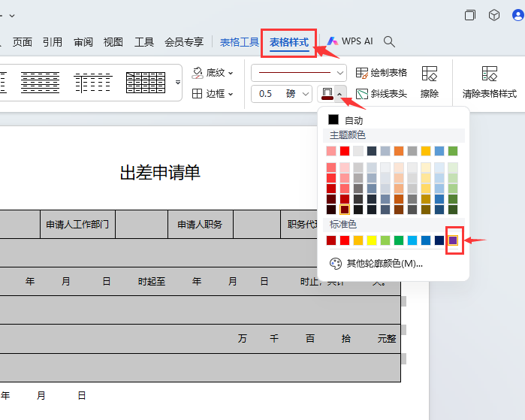The width and height of the screenshot is (525, 420).
Task: Click the 申请人职务 table cell
Action: tap(200, 225)
